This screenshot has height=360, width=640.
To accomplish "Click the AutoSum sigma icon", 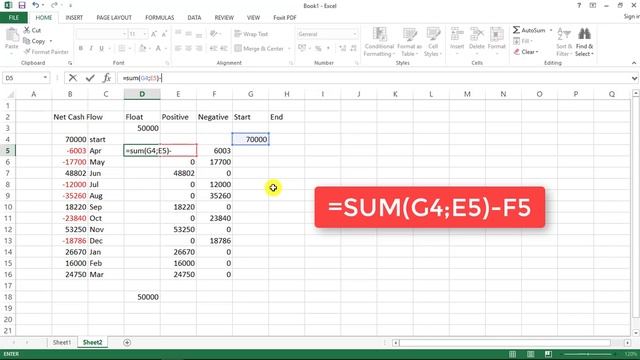I will (516, 30).
